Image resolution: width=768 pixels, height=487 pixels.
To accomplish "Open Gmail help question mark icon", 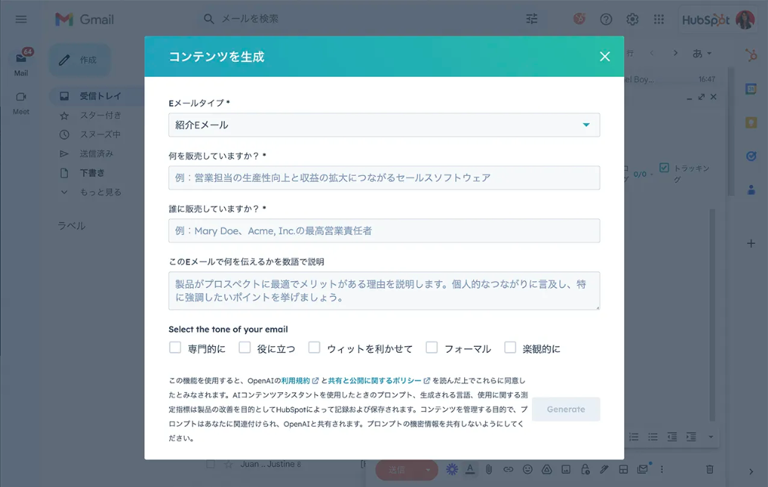I will pyautogui.click(x=606, y=19).
